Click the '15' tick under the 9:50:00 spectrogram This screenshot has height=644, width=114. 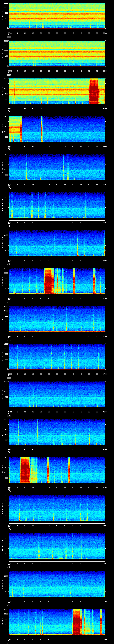pyautogui.click(x=33, y=525)
